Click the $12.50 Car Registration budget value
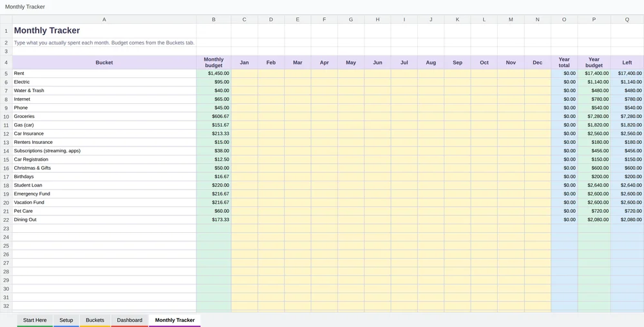644x327 pixels. pos(214,159)
